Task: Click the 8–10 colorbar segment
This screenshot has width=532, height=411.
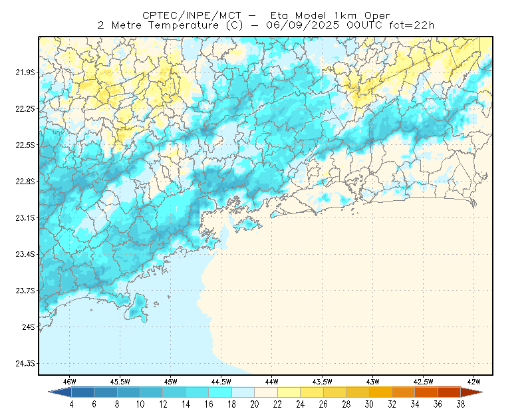Action: [x=128, y=392]
